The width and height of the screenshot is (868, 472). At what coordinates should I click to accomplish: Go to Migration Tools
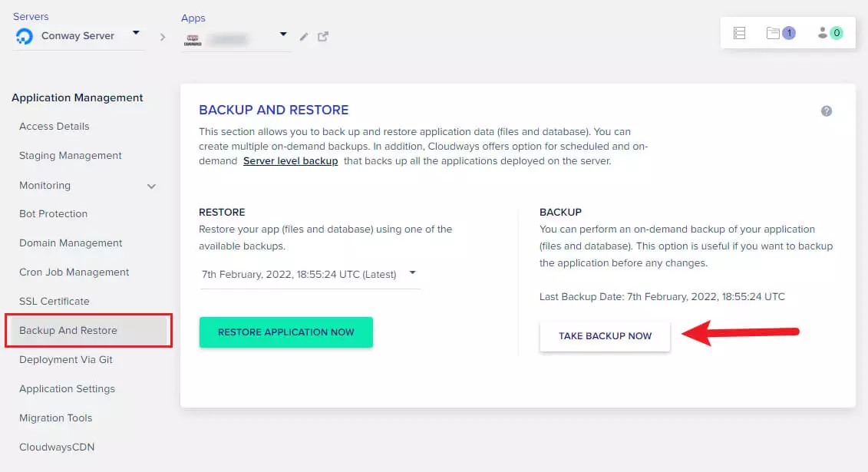(55, 418)
